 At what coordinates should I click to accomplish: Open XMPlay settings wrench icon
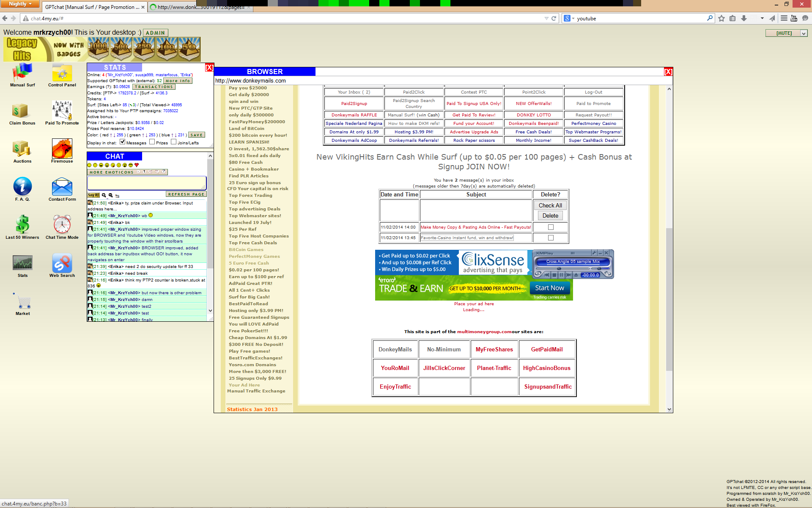pyautogui.click(x=594, y=253)
